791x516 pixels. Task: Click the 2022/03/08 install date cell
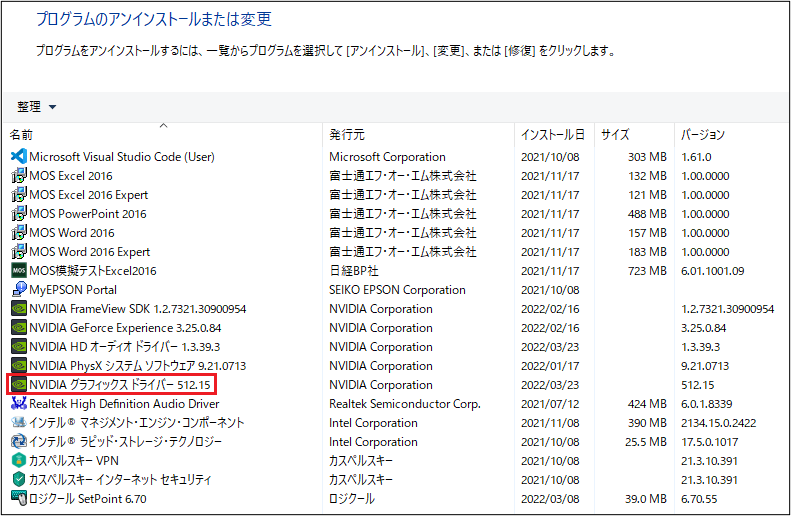[x=550, y=498]
